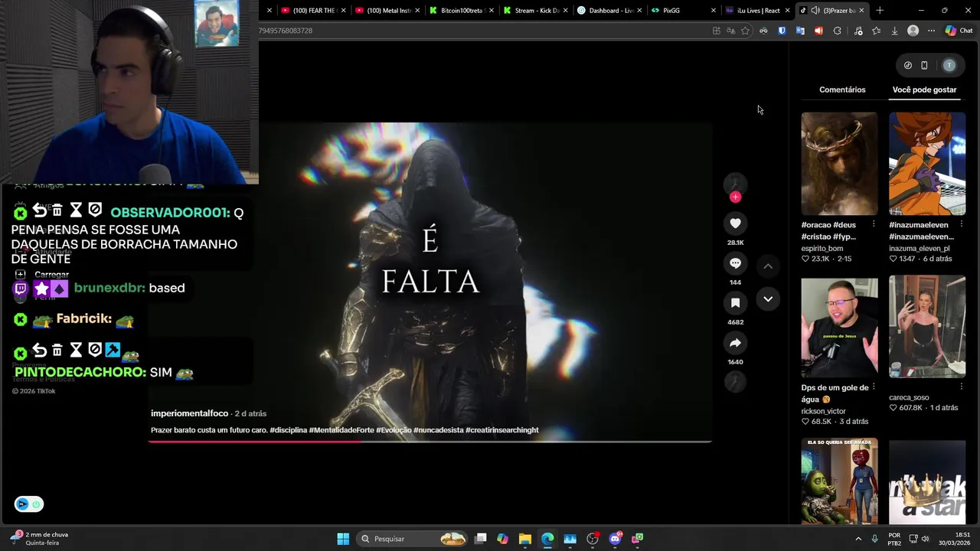Open File Explorer from taskbar
Screen dimensions: 980x551
tap(524, 539)
